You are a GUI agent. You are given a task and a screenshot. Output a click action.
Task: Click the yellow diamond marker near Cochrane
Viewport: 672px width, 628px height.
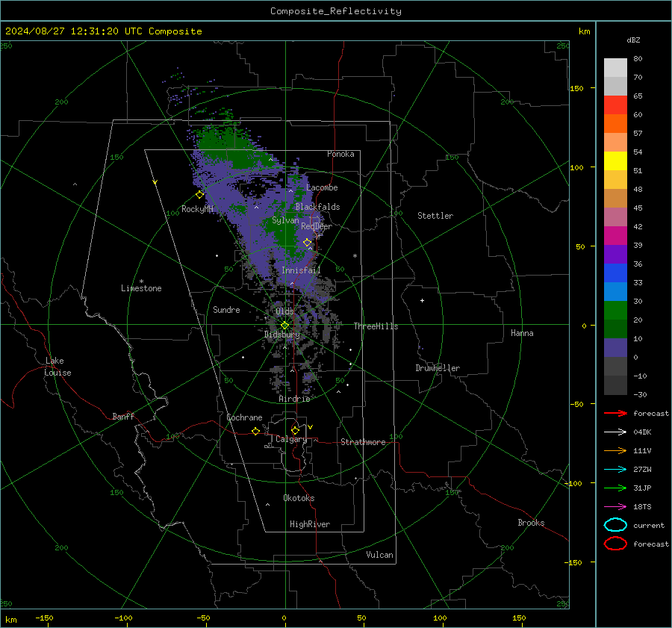pos(255,432)
